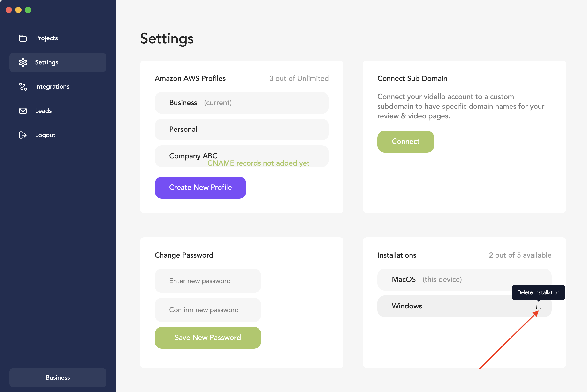Open the Business profile switcher at bottom
The height and width of the screenshot is (392, 587).
[x=58, y=377]
